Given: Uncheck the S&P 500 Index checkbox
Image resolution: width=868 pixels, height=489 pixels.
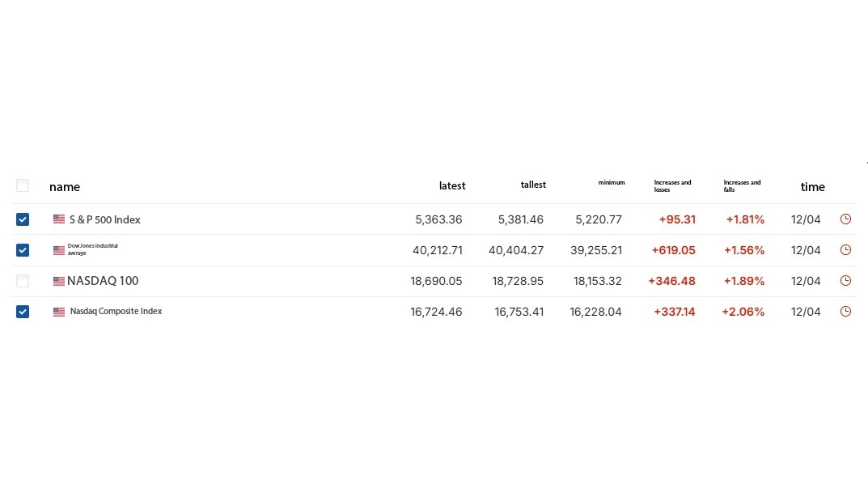Looking at the screenshot, I should tap(23, 219).
